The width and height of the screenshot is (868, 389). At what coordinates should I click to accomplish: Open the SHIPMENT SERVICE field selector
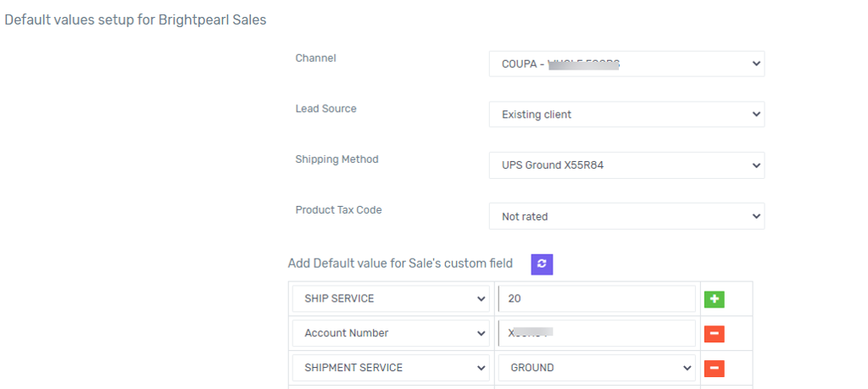tap(391, 368)
